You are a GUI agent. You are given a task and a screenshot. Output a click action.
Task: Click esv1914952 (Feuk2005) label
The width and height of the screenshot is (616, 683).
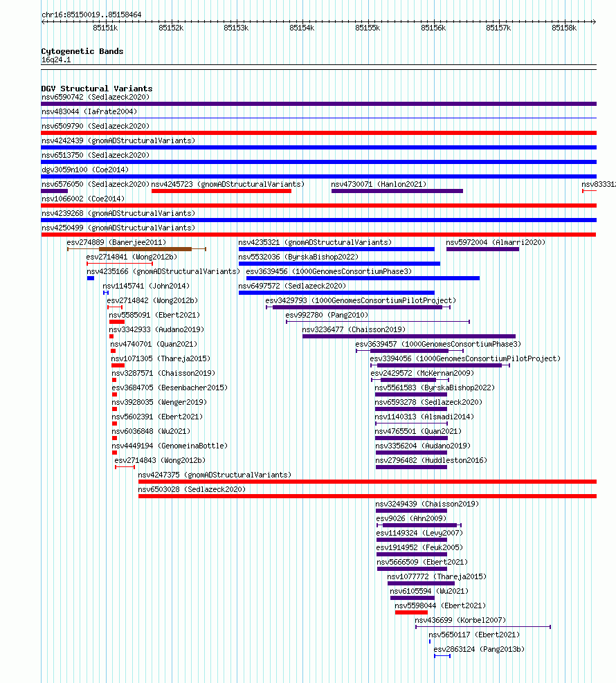(419, 547)
